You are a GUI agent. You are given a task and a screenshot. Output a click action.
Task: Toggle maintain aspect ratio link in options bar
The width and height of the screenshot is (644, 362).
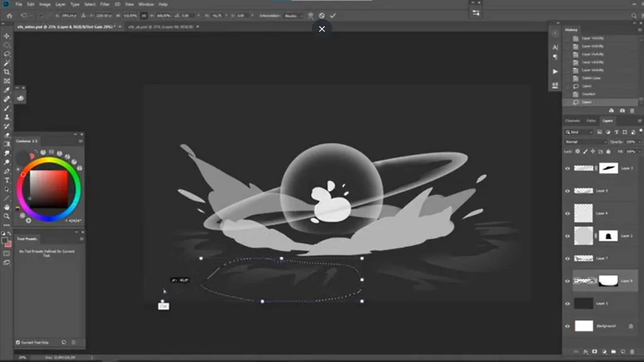tap(143, 16)
